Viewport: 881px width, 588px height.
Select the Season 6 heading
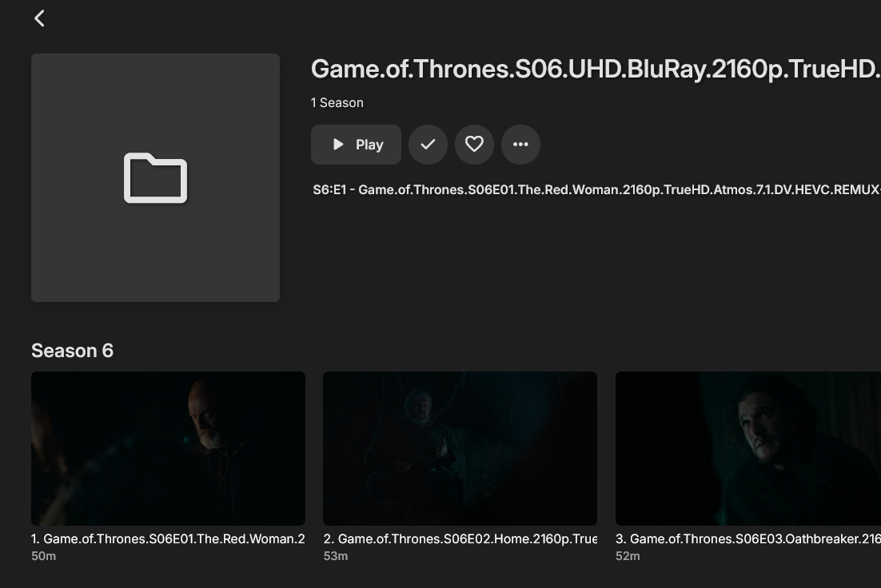click(73, 351)
